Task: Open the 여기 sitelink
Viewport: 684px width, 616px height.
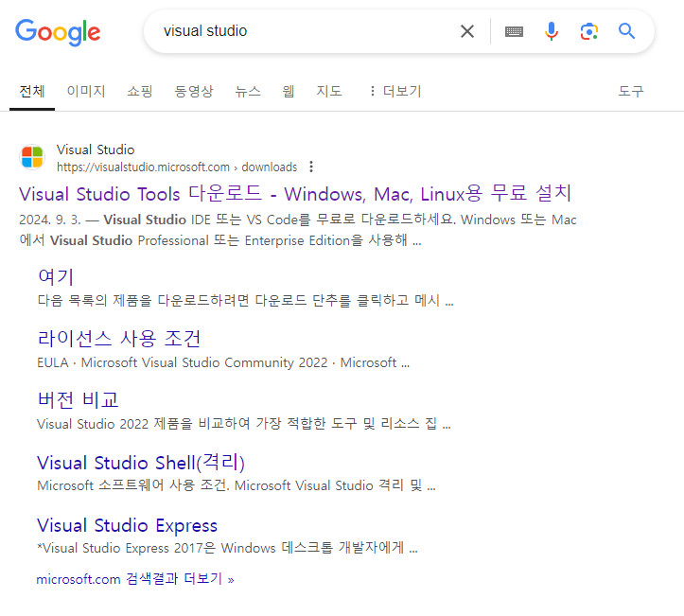Action: point(56,276)
